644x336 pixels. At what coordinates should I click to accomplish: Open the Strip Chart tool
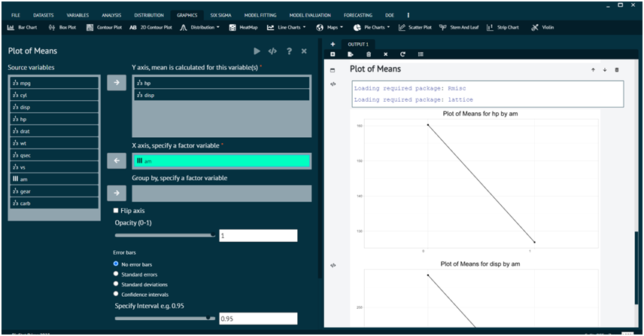tap(503, 28)
